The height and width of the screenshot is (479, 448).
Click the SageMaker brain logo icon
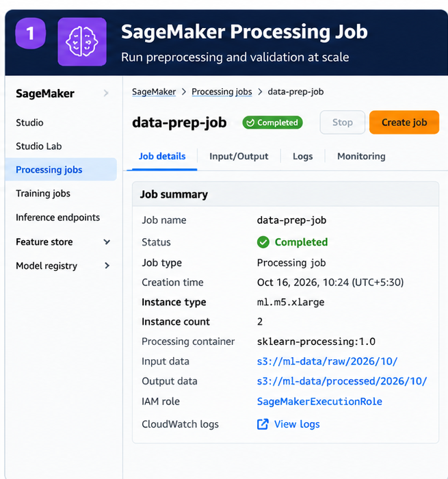82,42
